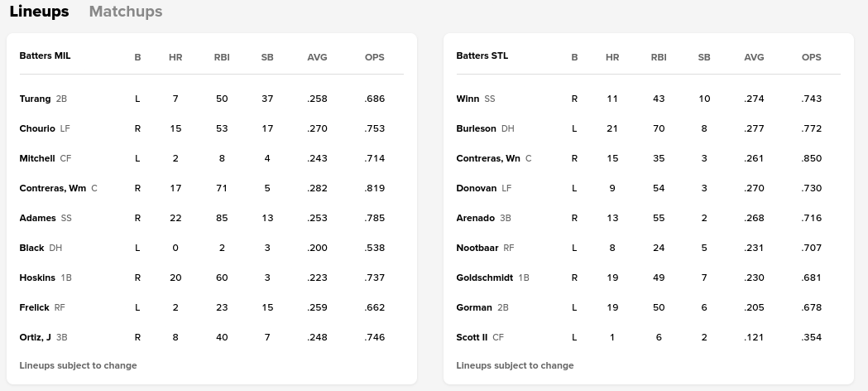
Task: Select Contreras, Wm in Milwaukee lineup
Action: [x=53, y=188]
